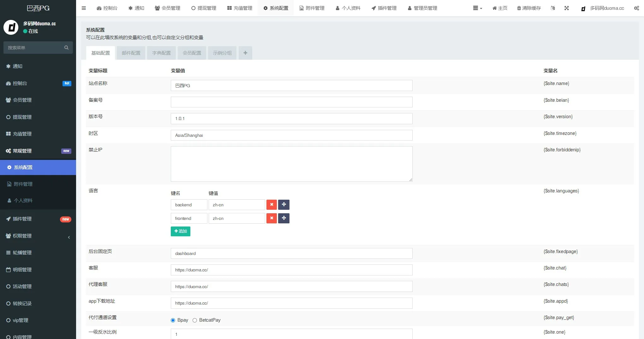Open the translation/language icon in top bar

tap(553, 8)
